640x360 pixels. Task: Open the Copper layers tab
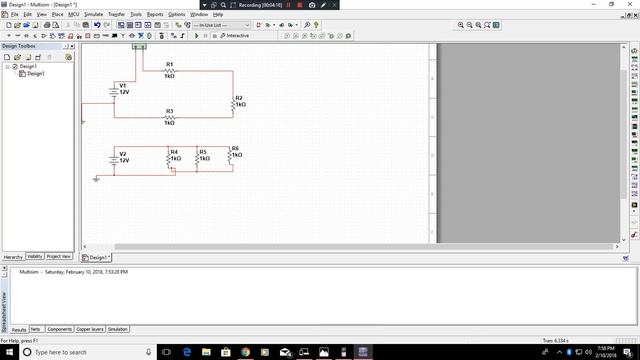coord(90,329)
